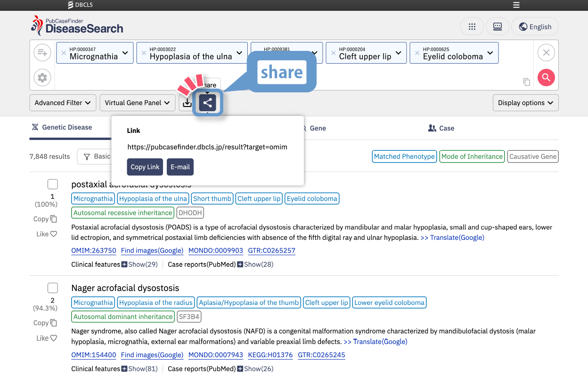The width and height of the screenshot is (588, 377).
Task: Open the DBCLS hamburger menu
Action: 516,5
